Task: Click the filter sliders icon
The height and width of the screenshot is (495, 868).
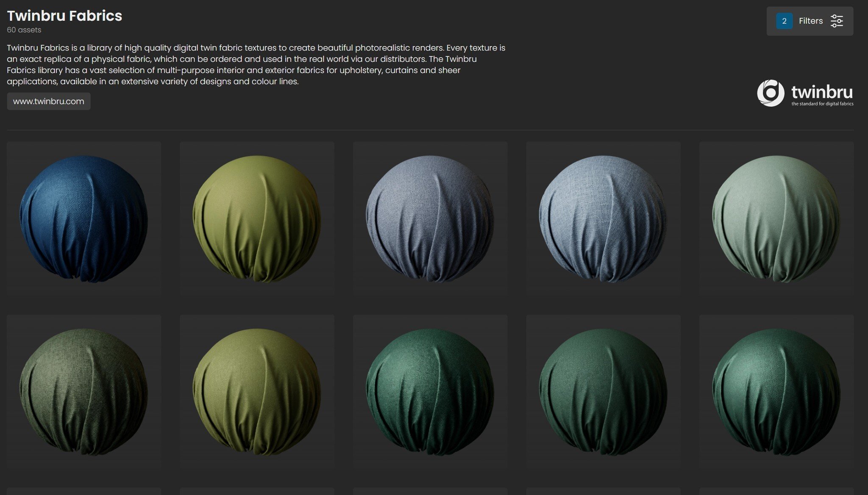Action: [x=837, y=21]
